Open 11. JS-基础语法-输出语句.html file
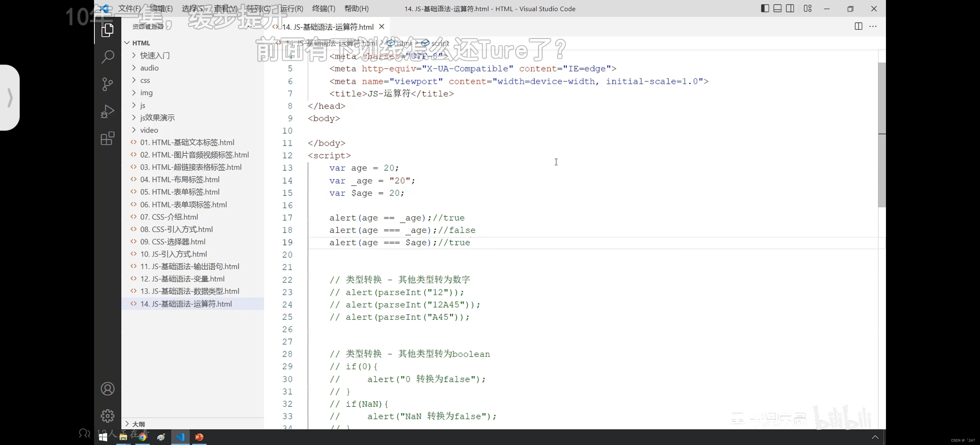The height and width of the screenshot is (445, 980). [x=193, y=266]
